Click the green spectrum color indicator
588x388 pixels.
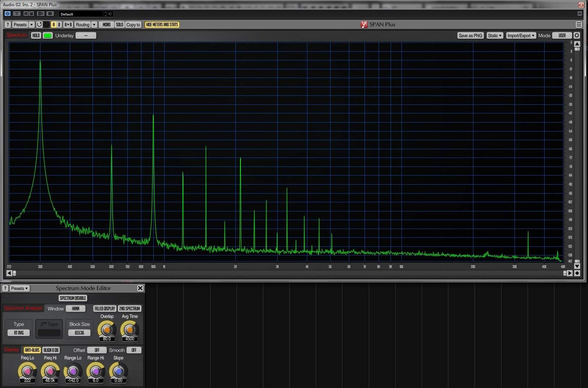(x=48, y=35)
